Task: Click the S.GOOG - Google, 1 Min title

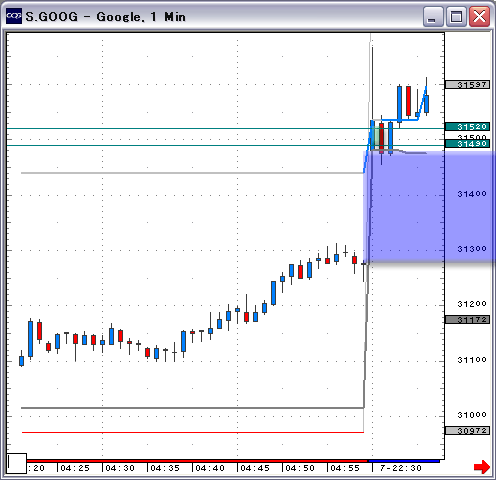Action: pyautogui.click(x=105, y=17)
